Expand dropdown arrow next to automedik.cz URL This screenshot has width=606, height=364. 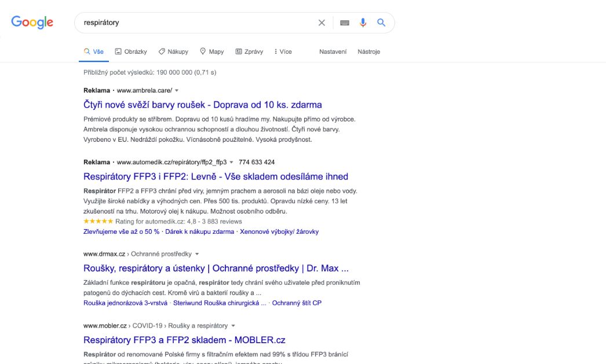pyautogui.click(x=232, y=163)
